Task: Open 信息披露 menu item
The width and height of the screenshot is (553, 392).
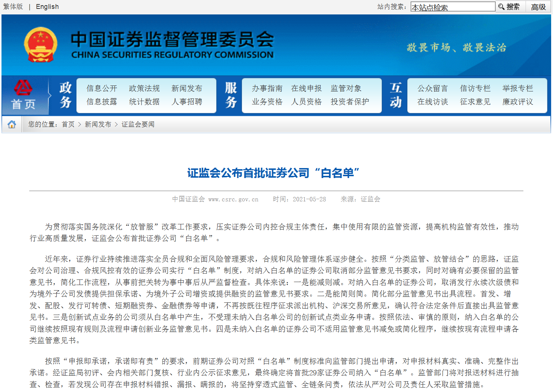Action: [102, 102]
